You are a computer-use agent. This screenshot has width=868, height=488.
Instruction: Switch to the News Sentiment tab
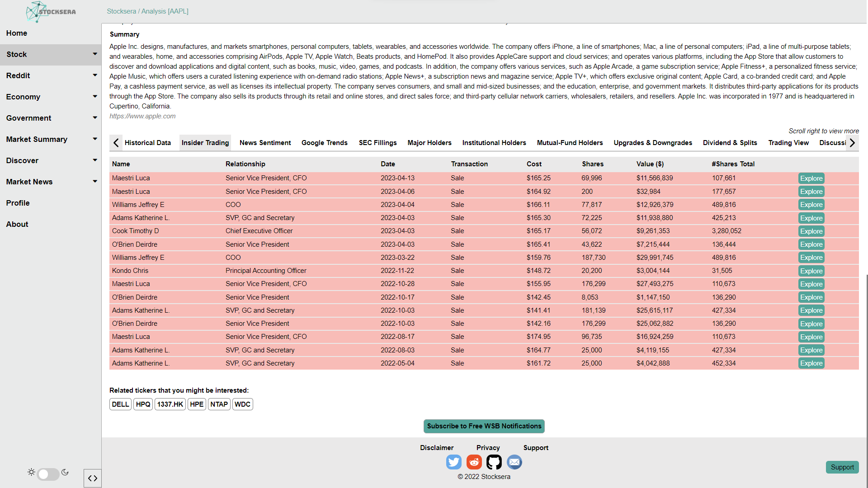(x=265, y=143)
